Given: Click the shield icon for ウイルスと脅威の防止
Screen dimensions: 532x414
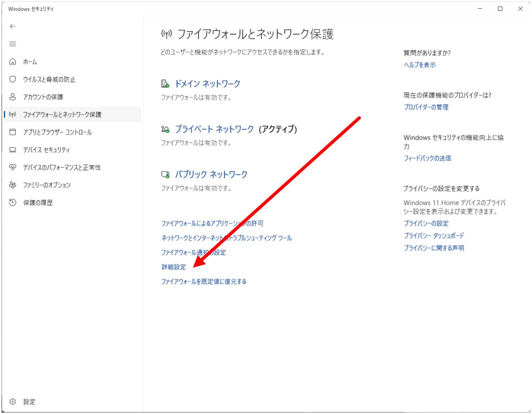Looking at the screenshot, I should coord(13,79).
